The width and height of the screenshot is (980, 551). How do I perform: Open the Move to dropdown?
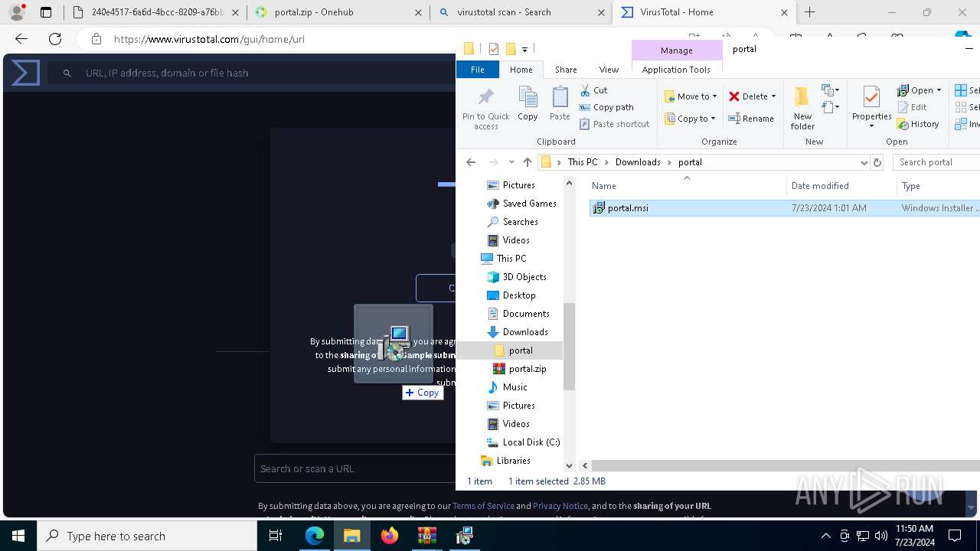691,96
